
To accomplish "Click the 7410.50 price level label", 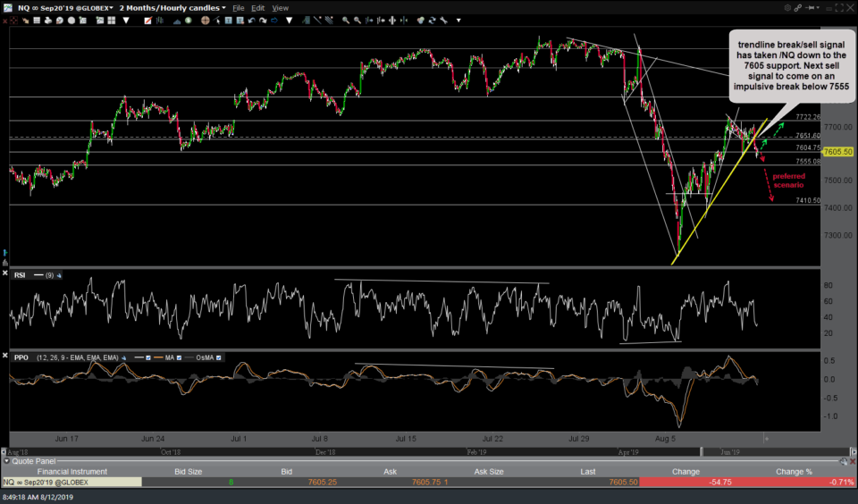I will click(x=808, y=200).
